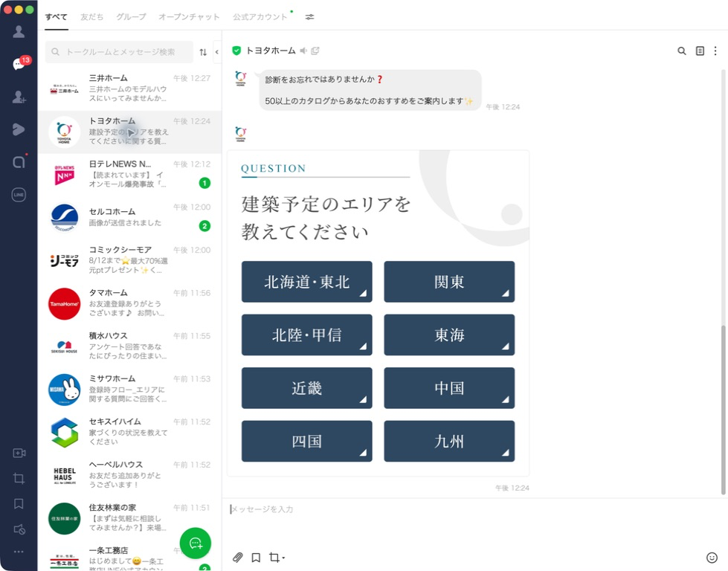Select the 東海 area button
This screenshot has height=571, width=728.
pyautogui.click(x=449, y=335)
